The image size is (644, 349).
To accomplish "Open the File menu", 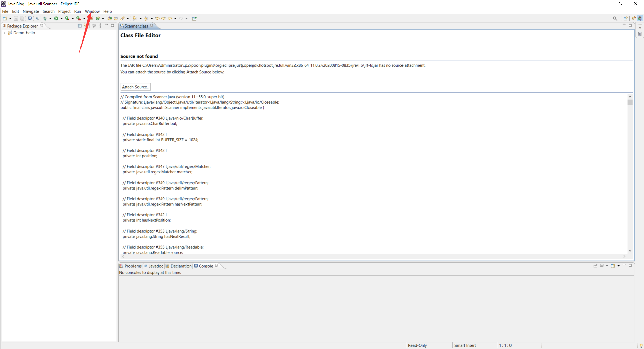I will point(5,11).
